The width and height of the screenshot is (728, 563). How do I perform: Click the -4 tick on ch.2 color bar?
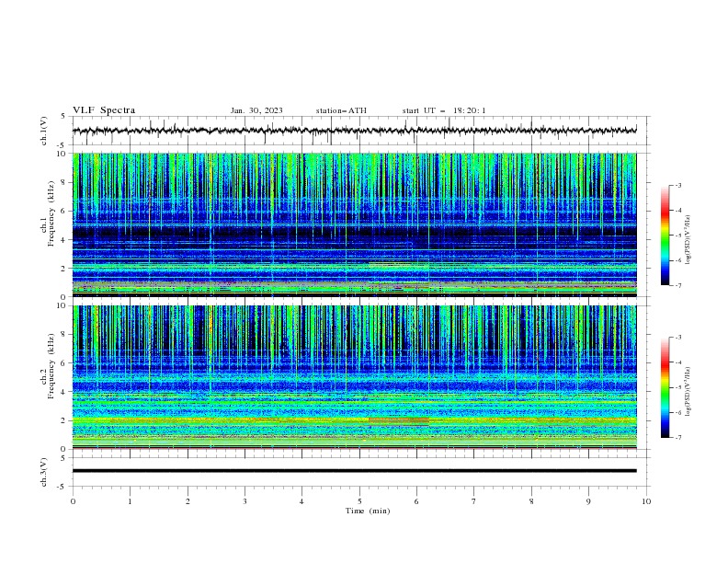[677, 362]
